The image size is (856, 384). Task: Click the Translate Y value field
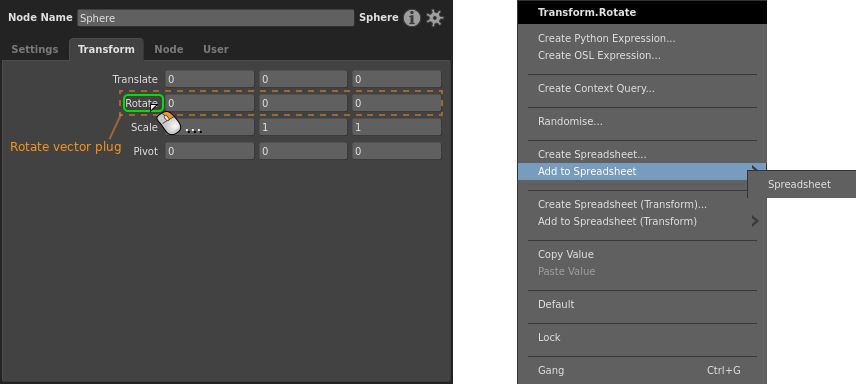pyautogui.click(x=303, y=79)
